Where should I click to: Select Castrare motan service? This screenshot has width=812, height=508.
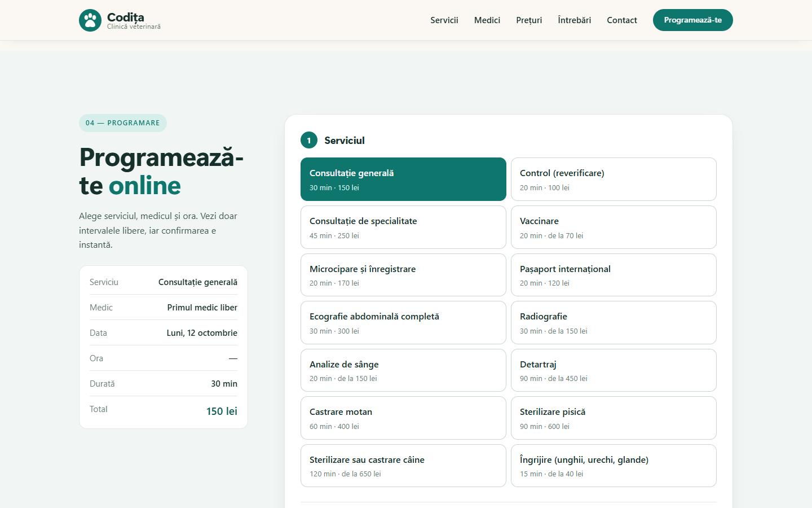click(x=403, y=418)
